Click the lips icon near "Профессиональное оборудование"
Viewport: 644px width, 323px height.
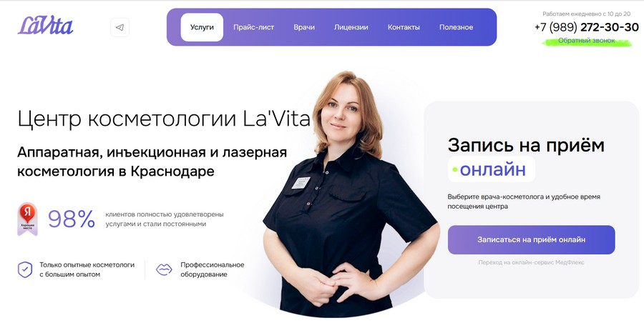[x=164, y=269]
